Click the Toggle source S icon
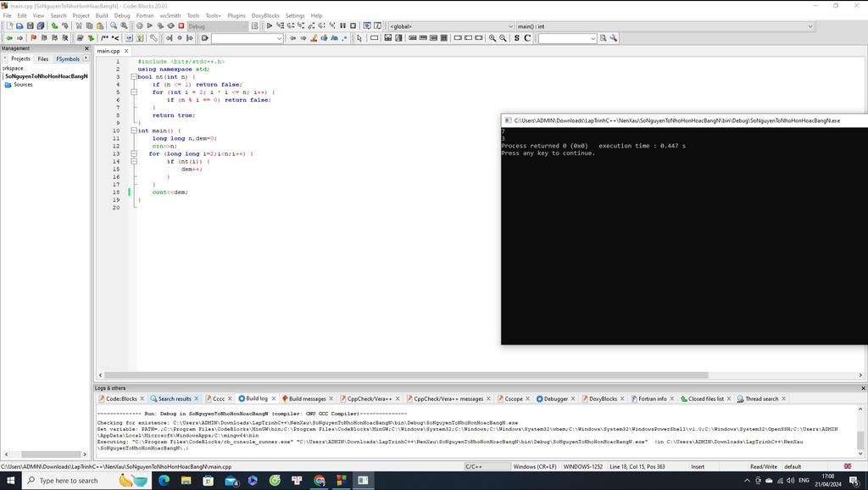The height and width of the screenshot is (490, 868). [517, 38]
